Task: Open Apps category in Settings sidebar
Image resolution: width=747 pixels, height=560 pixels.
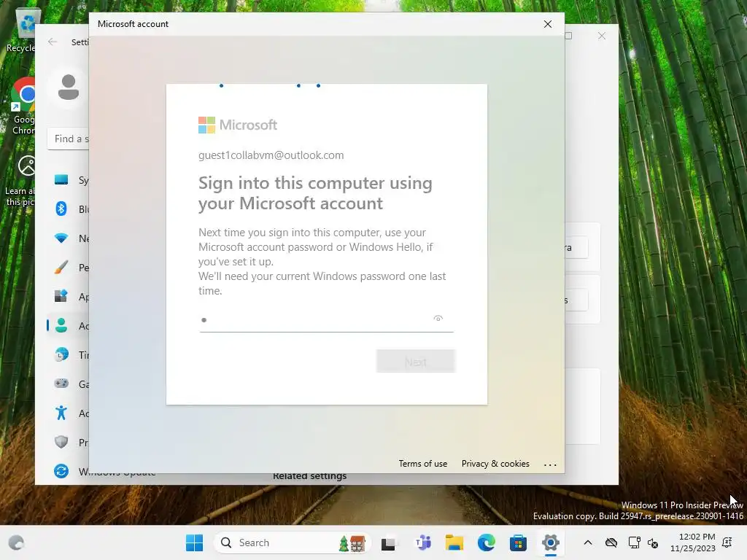Action: [68, 297]
